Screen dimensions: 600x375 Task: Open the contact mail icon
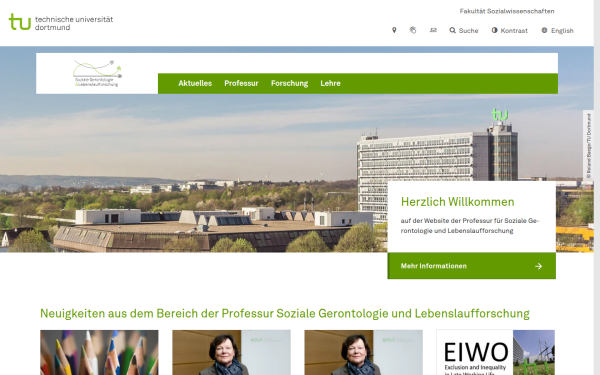click(433, 30)
